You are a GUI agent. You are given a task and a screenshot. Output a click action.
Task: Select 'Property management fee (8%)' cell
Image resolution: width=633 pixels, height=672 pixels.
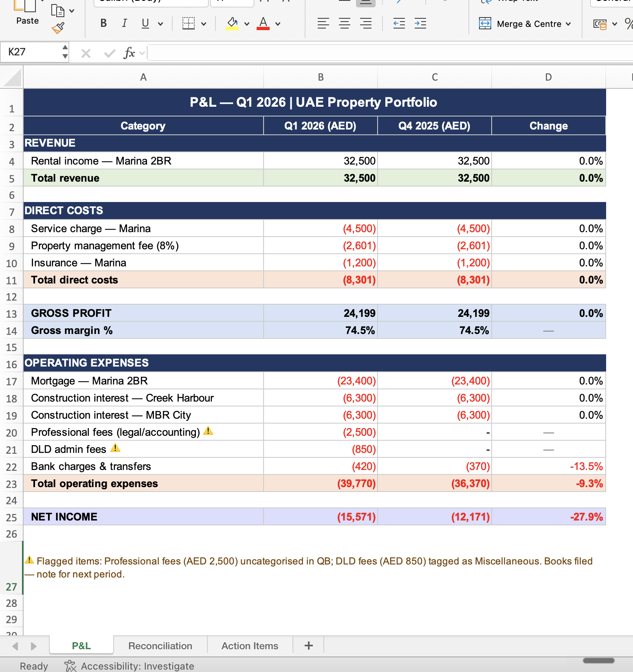[143, 246]
